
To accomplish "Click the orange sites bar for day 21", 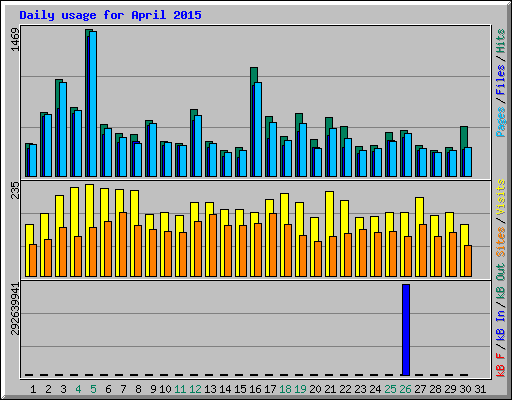I will coord(333,257).
